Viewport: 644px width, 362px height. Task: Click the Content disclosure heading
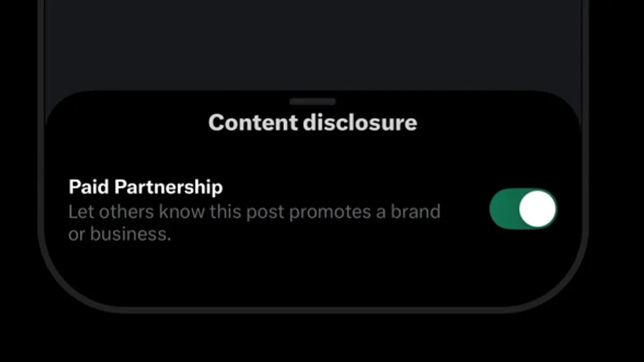pyautogui.click(x=312, y=123)
